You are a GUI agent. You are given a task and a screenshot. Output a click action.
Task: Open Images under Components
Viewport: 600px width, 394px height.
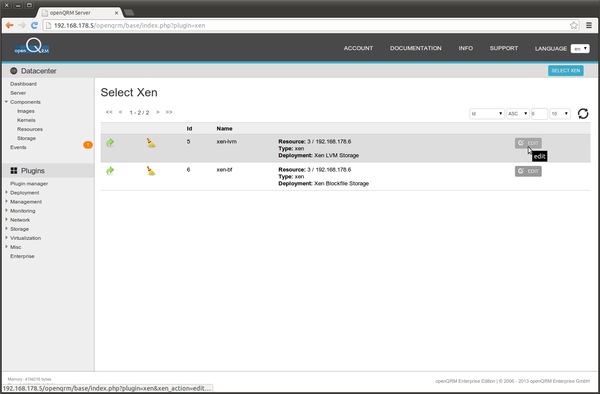click(x=26, y=111)
